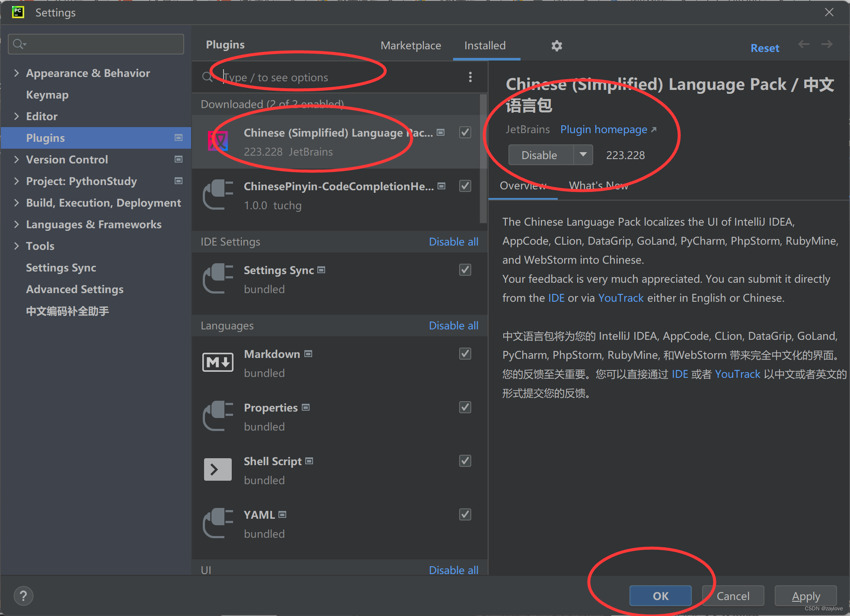
Task: Expand the Languages & Frameworks tree node
Action: [16, 224]
